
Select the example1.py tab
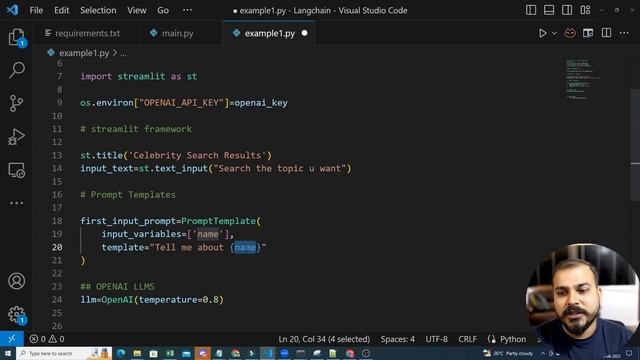pyautogui.click(x=269, y=33)
